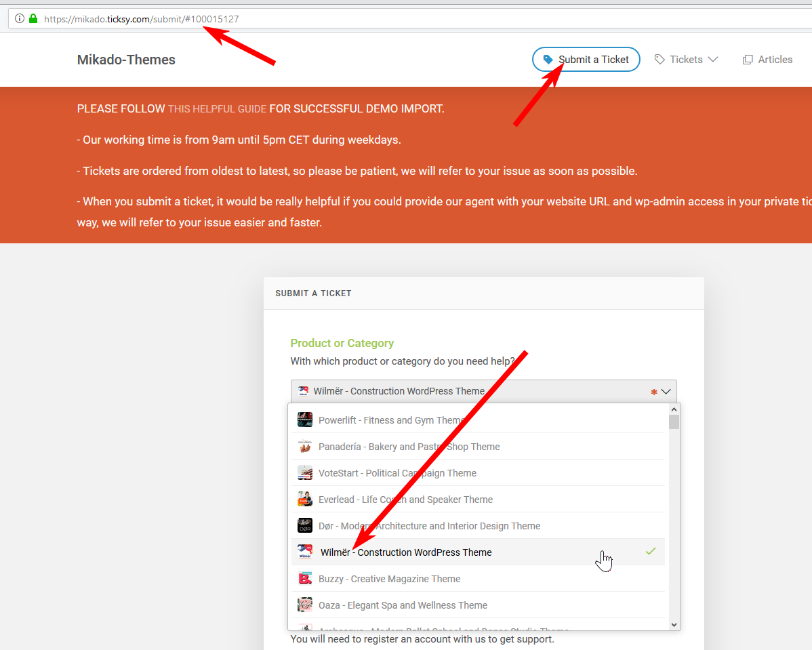This screenshot has width=812, height=650.
Task: Click the green secure padlock icon
Action: (x=33, y=19)
